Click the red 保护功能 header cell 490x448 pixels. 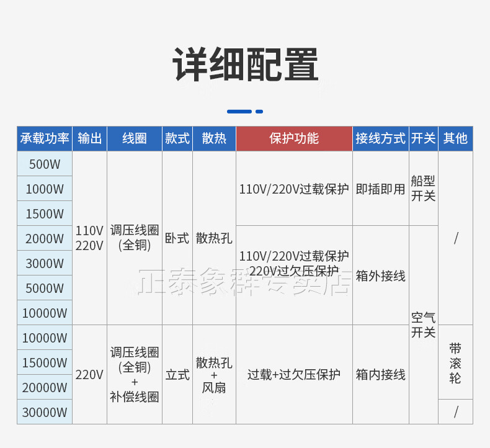tap(294, 138)
